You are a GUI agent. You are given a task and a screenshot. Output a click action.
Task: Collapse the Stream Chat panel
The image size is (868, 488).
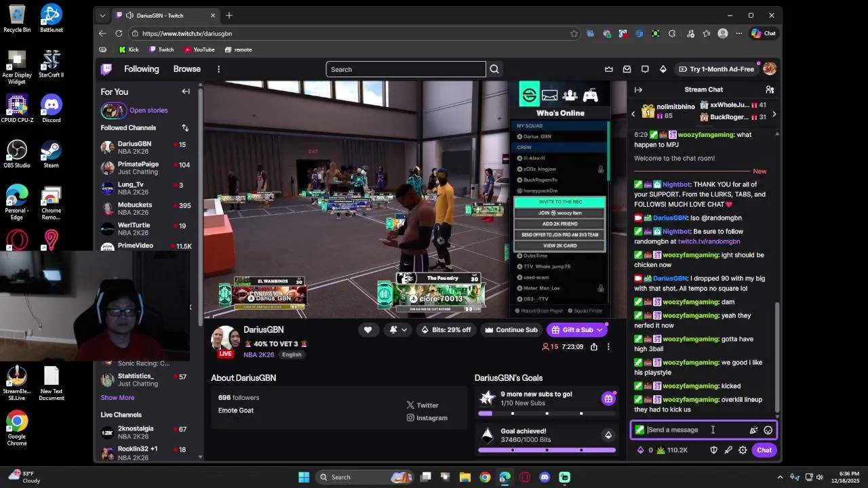click(638, 89)
